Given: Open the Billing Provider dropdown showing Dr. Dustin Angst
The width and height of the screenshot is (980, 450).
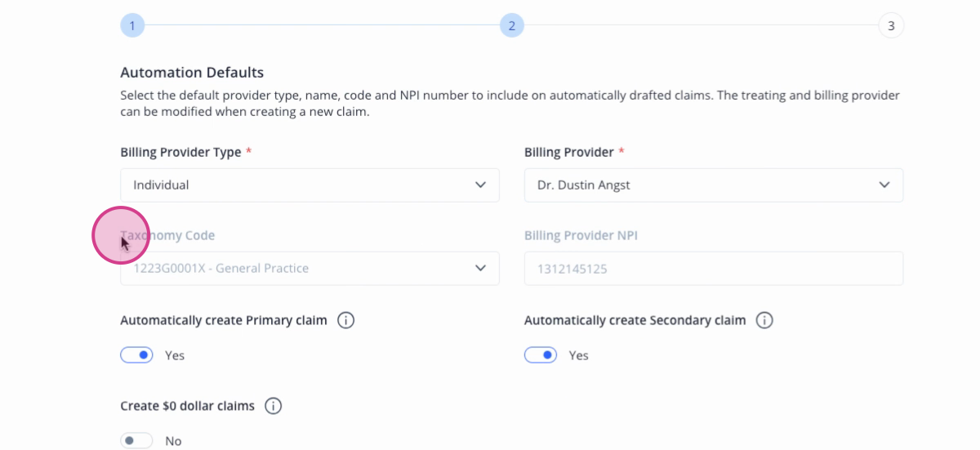Looking at the screenshot, I should pos(714,185).
